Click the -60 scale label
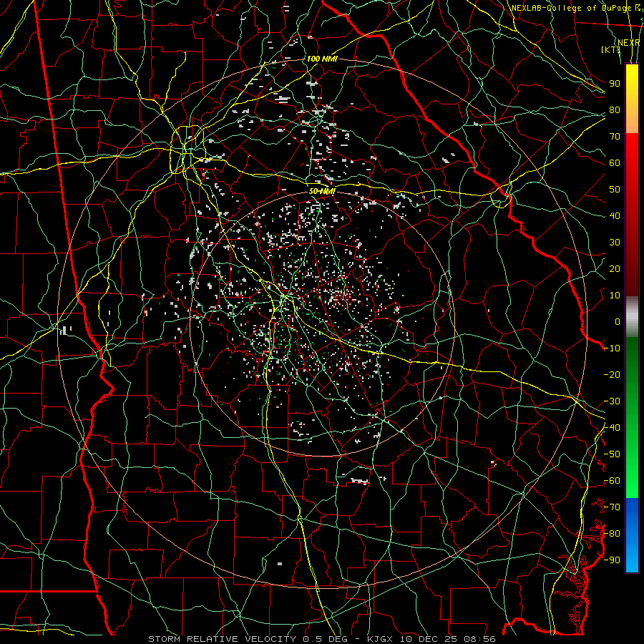Screen dimensions: 644x644 pos(612,481)
